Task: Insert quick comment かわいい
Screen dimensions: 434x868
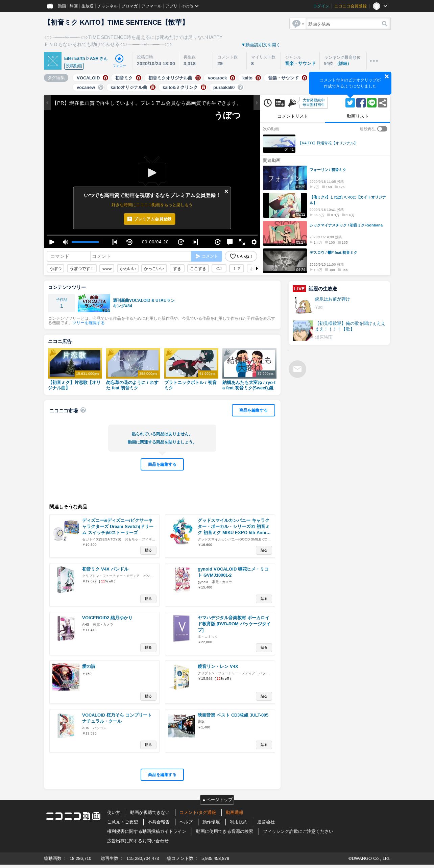Action: (x=128, y=268)
